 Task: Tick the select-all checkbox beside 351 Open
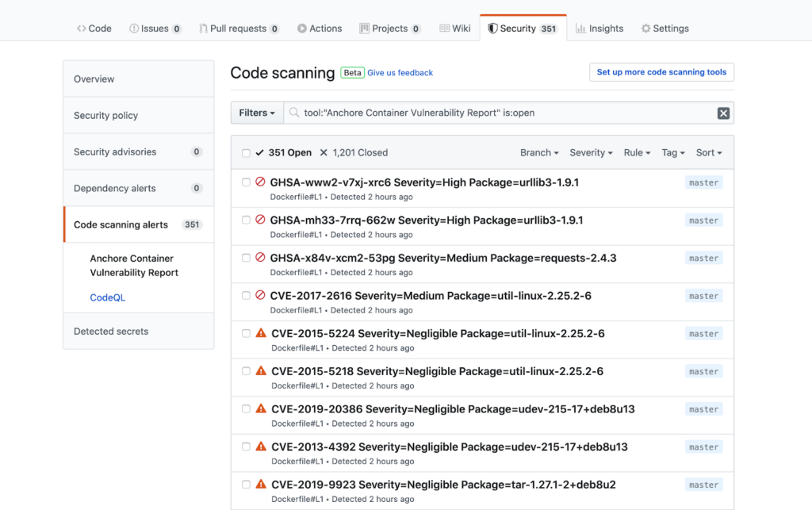click(x=246, y=153)
